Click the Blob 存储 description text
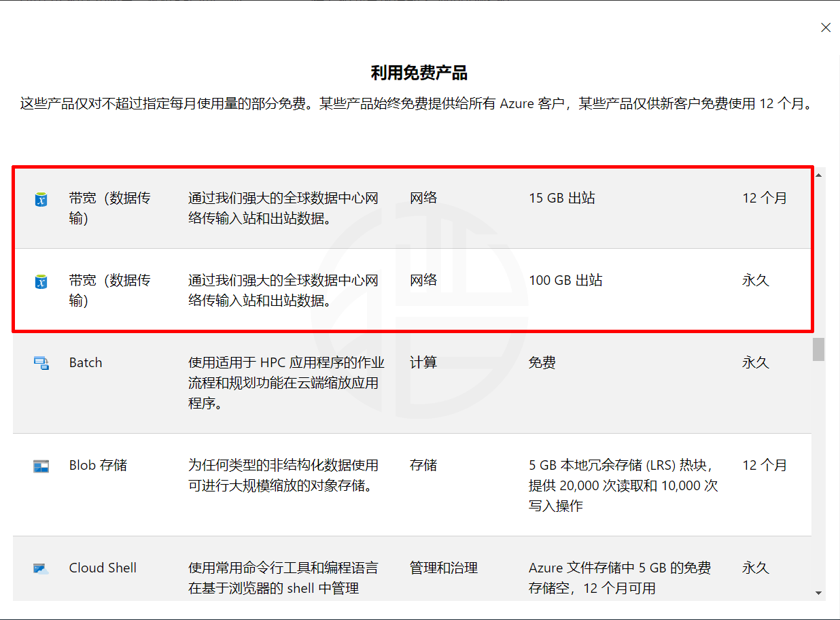The height and width of the screenshot is (620, 840). point(283,475)
